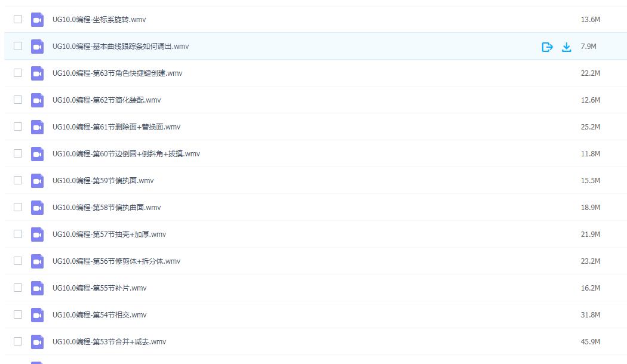Check the checkbox for 坐标系旋转.wmv
627x364 pixels.
[x=17, y=19]
